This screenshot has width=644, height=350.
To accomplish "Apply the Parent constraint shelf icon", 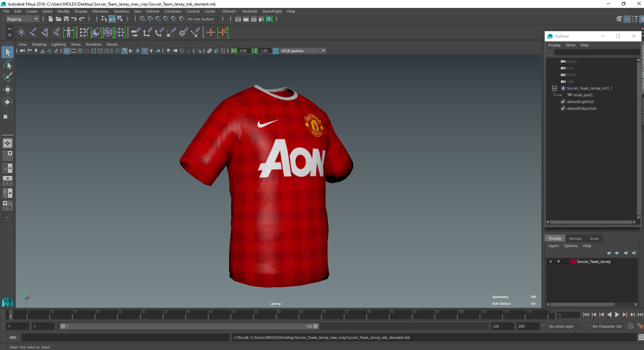I will pos(135,33).
